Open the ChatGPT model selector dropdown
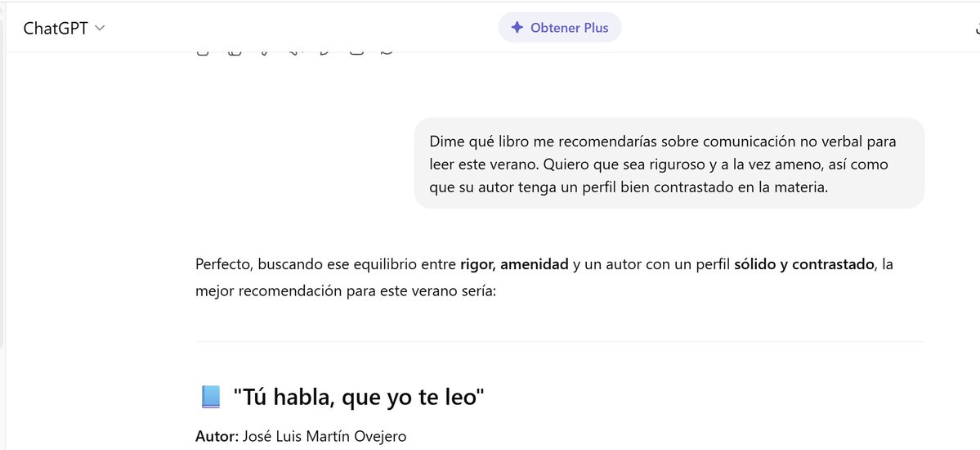The image size is (980, 450). pyautogui.click(x=64, y=28)
